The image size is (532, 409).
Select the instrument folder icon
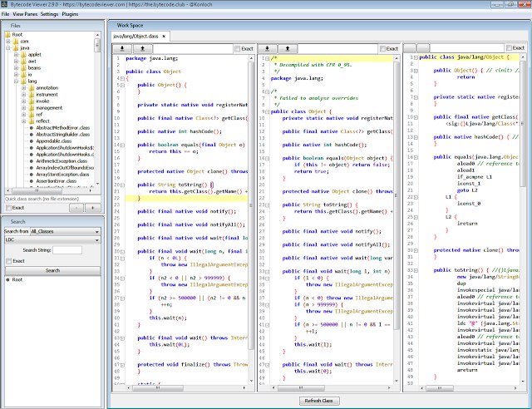pyautogui.click(x=32, y=95)
